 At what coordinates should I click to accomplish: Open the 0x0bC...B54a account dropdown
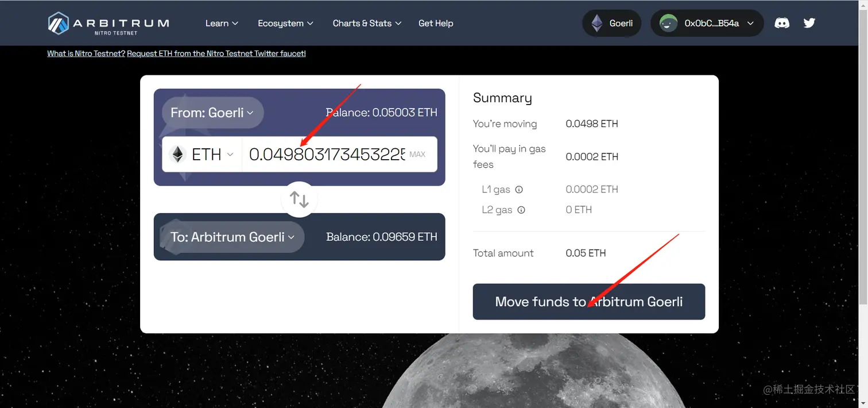pos(707,23)
